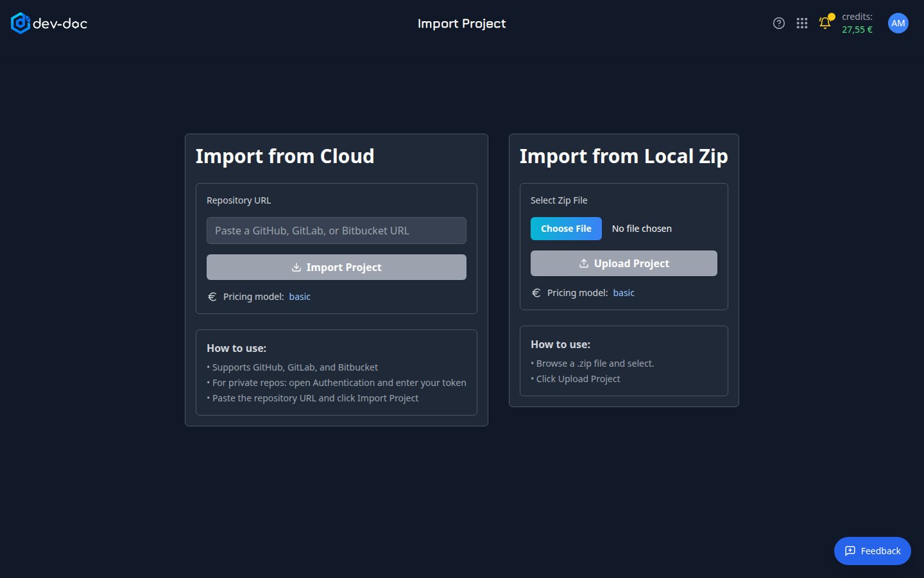The height and width of the screenshot is (578, 924).
Task: Open the notifications bell icon
Action: (x=825, y=23)
